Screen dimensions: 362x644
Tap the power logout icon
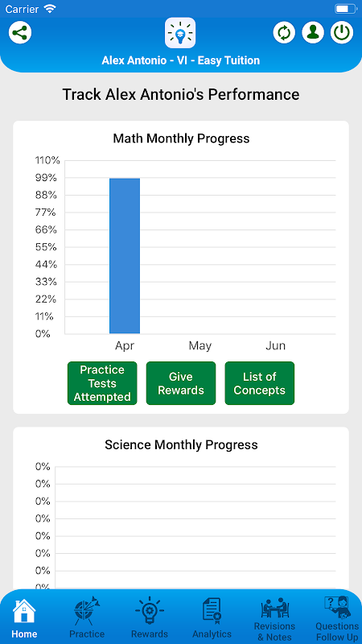click(x=342, y=32)
